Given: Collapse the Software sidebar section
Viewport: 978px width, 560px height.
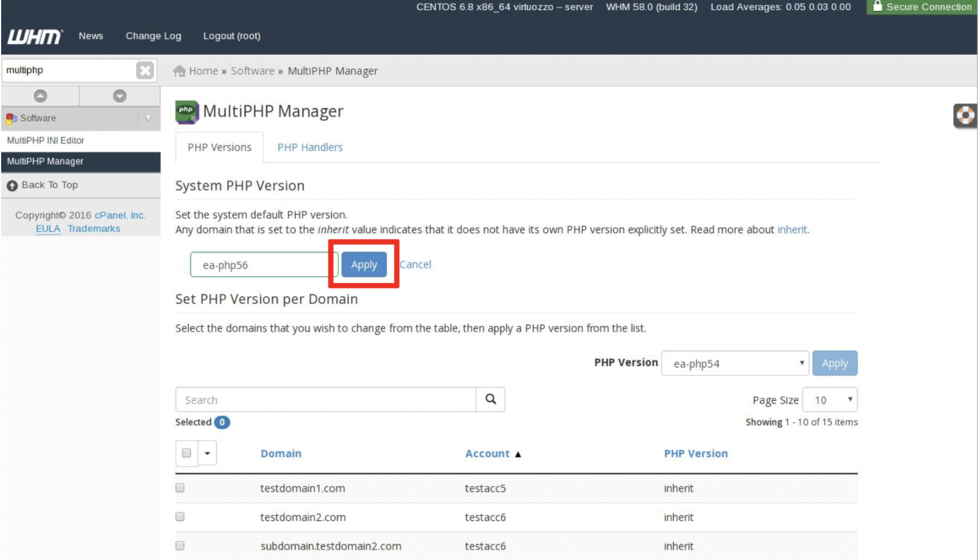Looking at the screenshot, I should point(148,118).
